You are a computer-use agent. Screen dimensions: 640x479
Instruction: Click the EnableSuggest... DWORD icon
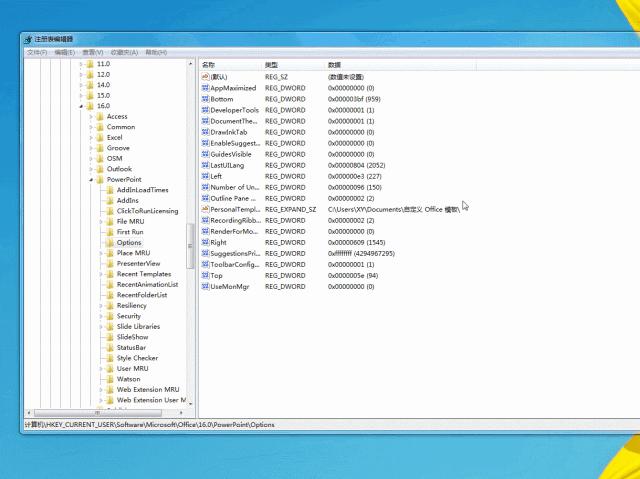[205, 143]
